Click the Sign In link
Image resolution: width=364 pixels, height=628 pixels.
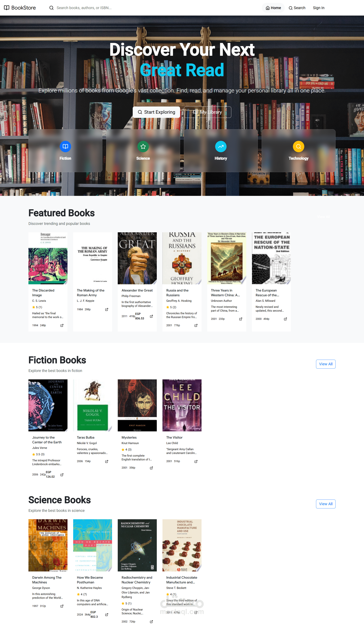point(319,8)
